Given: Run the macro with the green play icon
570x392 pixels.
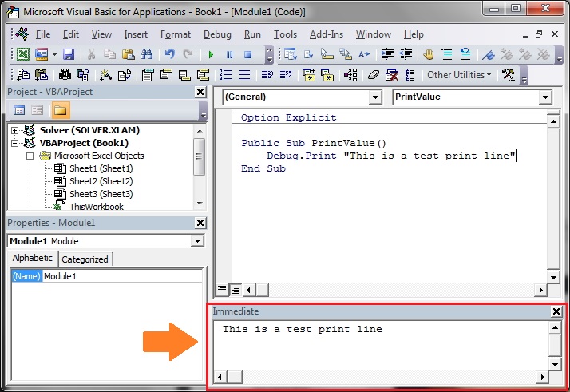Looking at the screenshot, I should (211, 55).
